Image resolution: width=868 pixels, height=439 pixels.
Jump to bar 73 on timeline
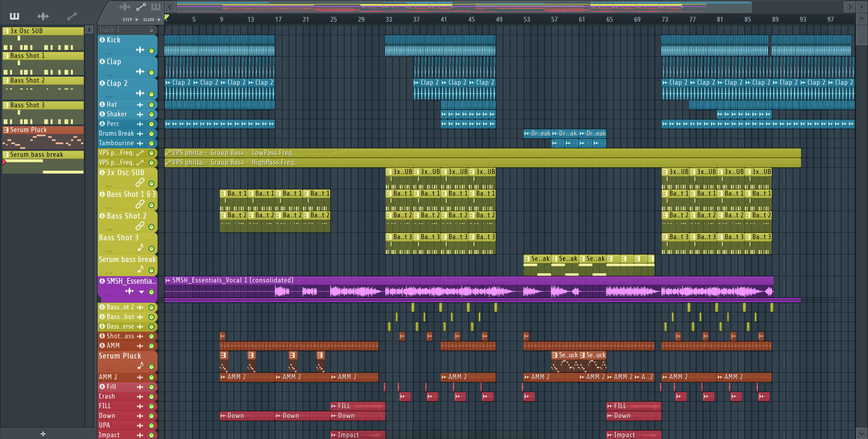click(665, 20)
